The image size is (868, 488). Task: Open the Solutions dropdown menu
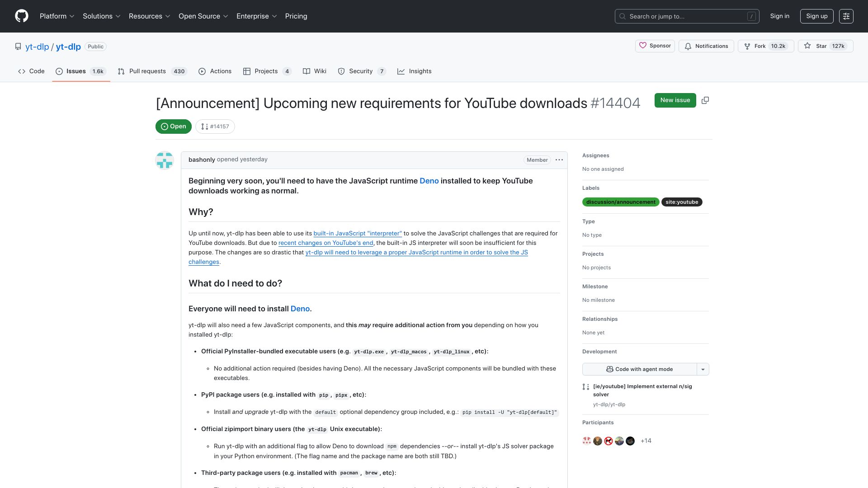point(102,16)
